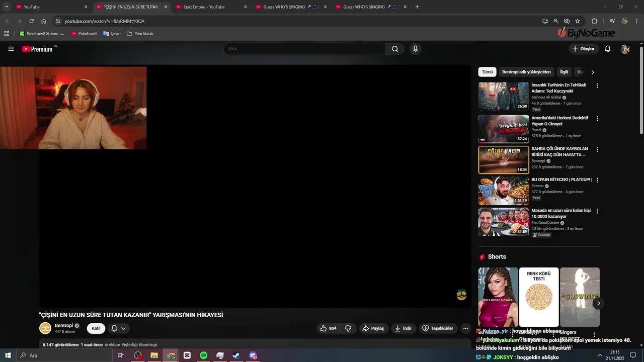Click the Teşekkürler thanks button
Image resolution: width=644 pixels, height=362 pixels.
click(438, 328)
